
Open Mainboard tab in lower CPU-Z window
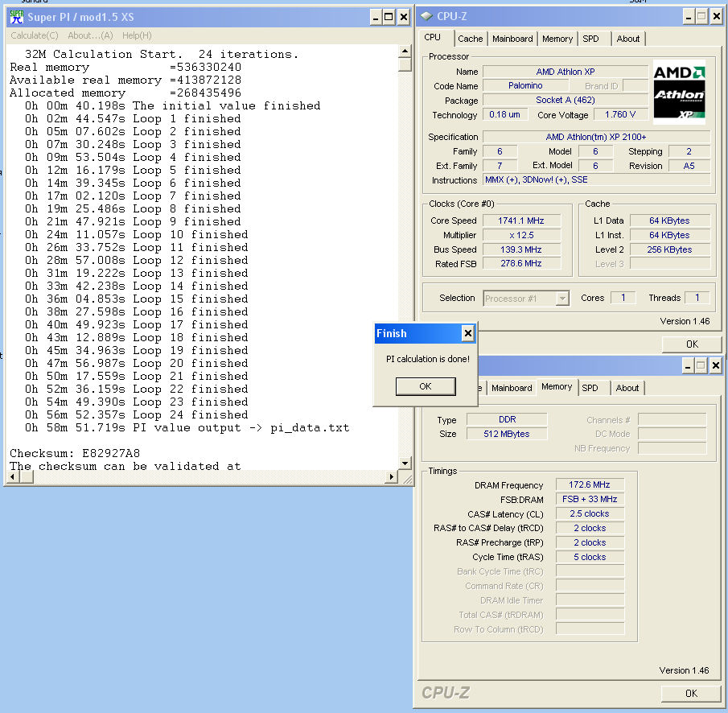coord(512,388)
